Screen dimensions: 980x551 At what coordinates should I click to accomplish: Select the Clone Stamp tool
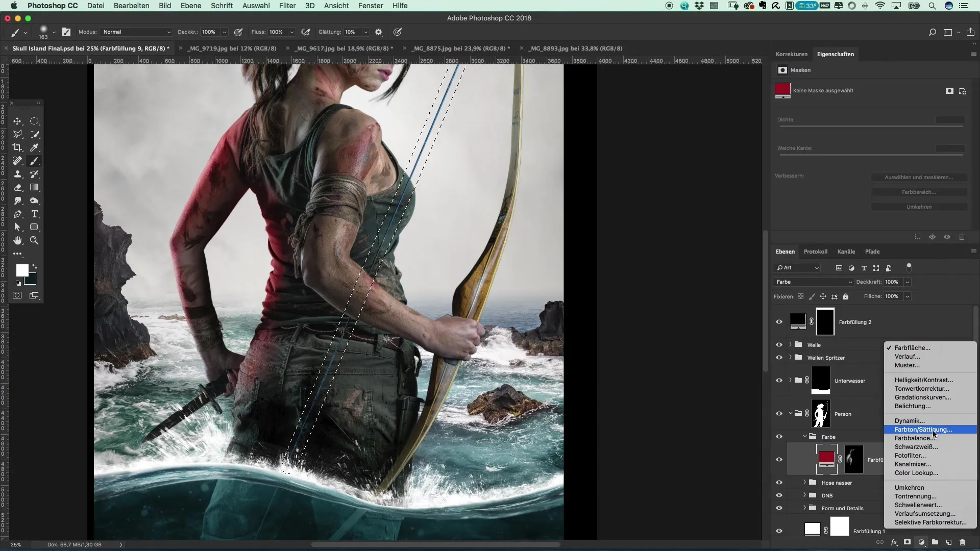17,174
